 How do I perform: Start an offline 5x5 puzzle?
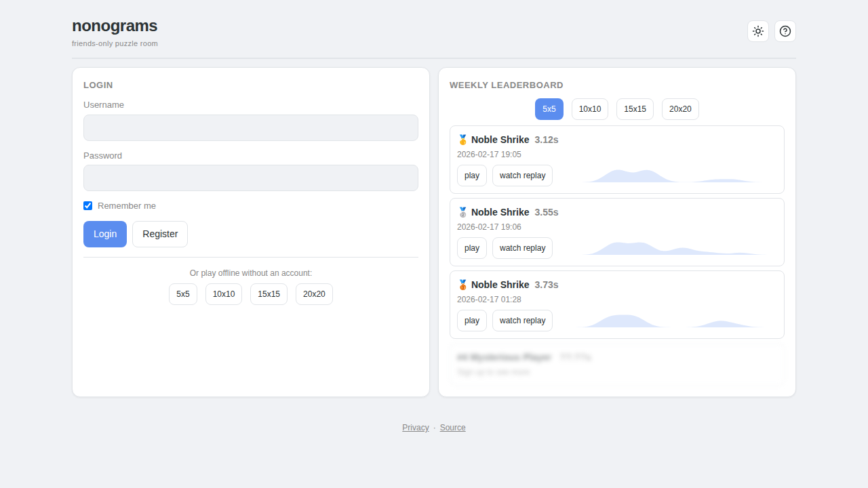pos(183,294)
